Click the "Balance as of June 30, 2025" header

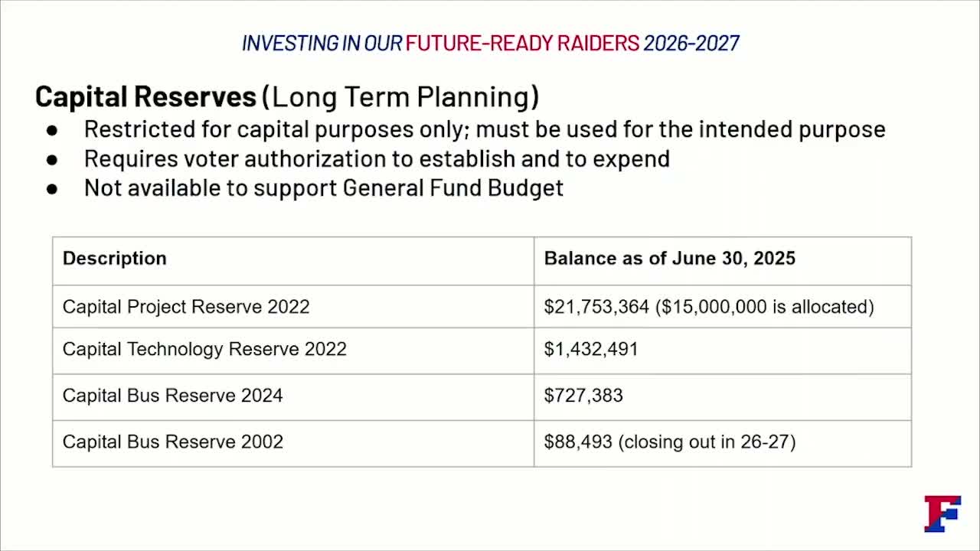(x=669, y=259)
